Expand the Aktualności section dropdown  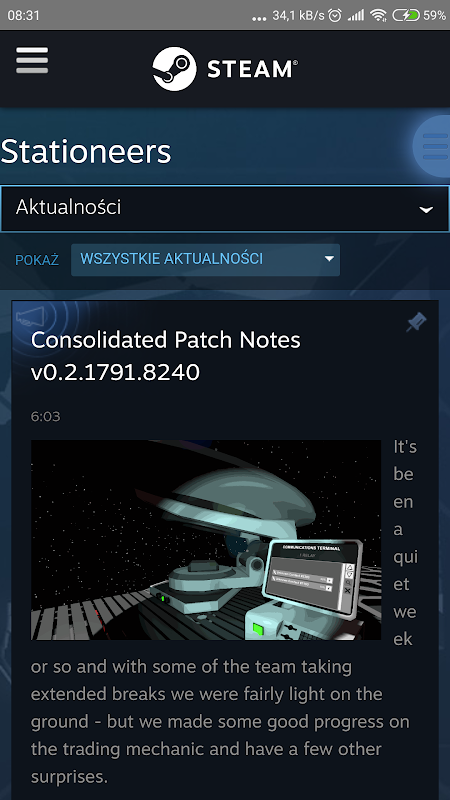tap(225, 208)
